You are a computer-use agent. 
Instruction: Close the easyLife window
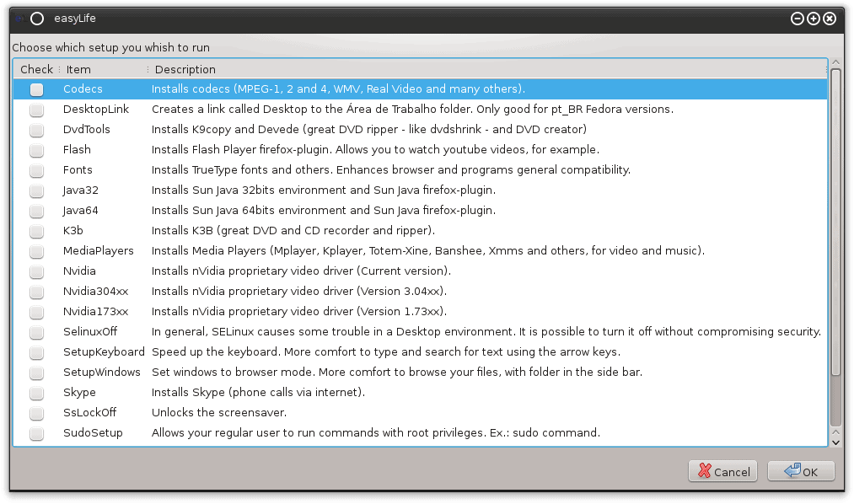(830, 19)
